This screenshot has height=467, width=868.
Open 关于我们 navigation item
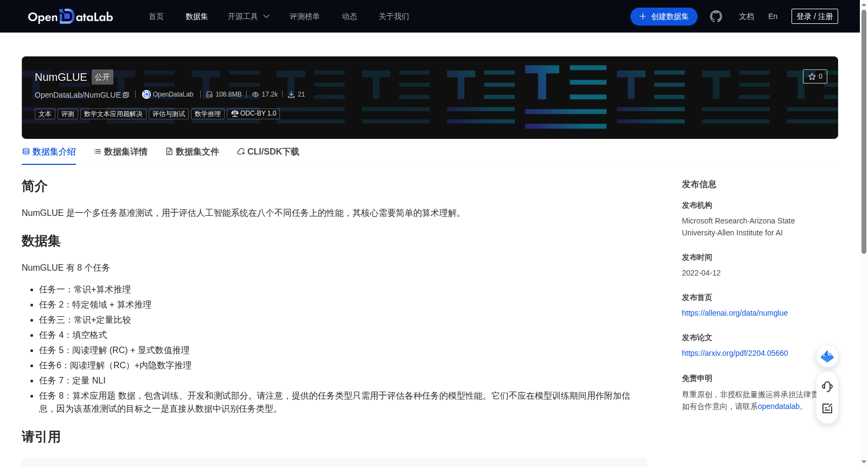pyautogui.click(x=394, y=16)
